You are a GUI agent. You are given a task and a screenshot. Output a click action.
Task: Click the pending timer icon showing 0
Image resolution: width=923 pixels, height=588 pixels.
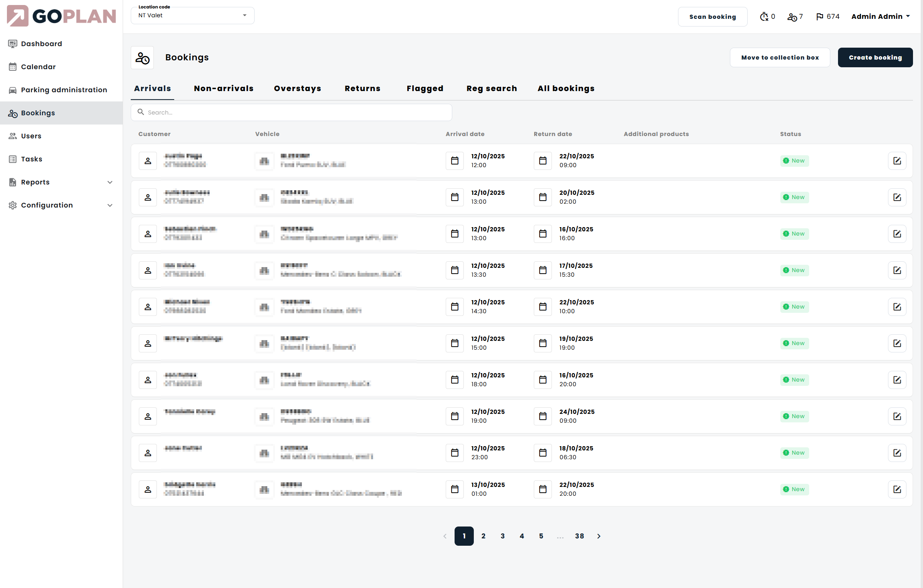tap(764, 17)
